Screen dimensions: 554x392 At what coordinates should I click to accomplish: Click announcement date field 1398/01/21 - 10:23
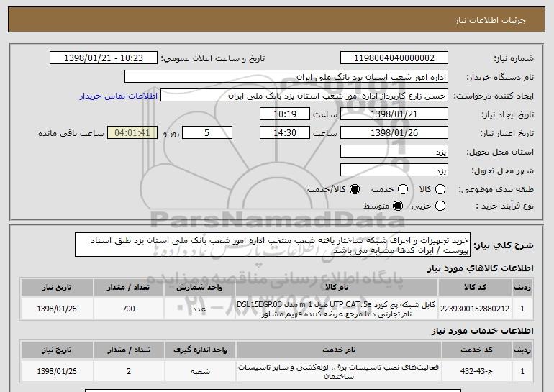[x=104, y=58]
